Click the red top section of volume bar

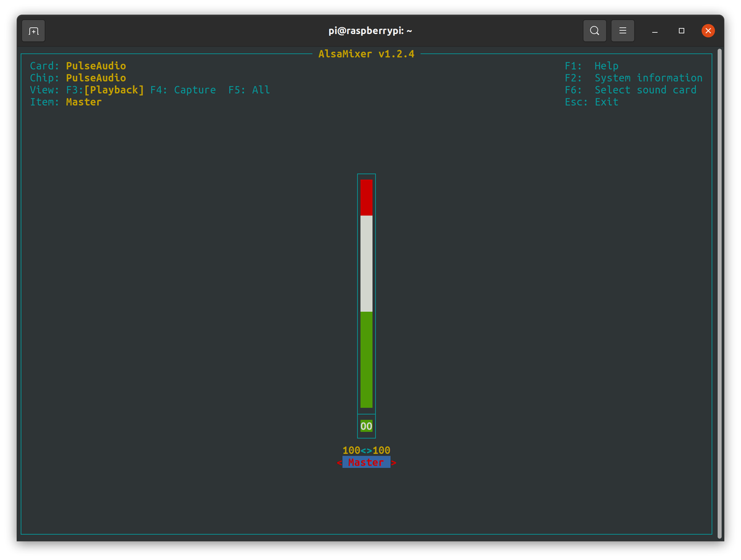coord(366,198)
